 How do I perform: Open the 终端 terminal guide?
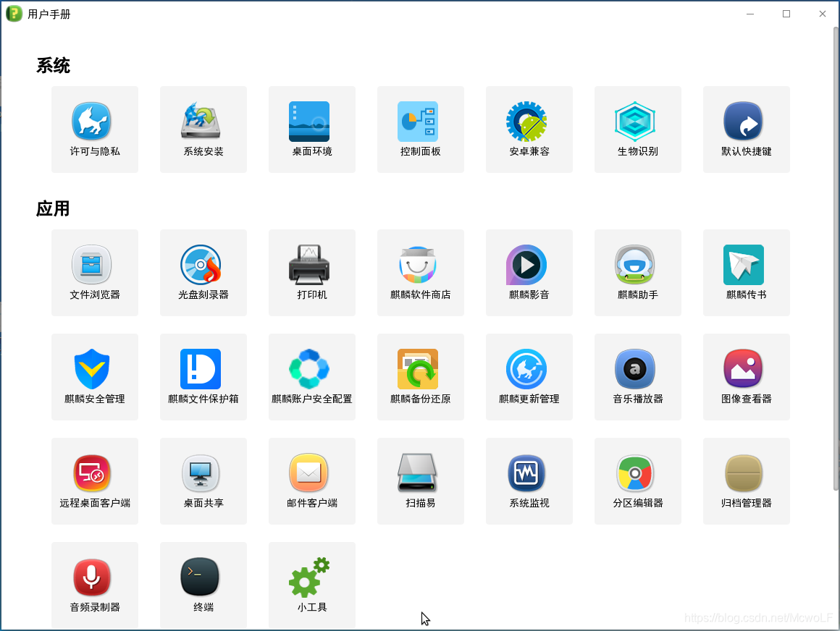(203, 585)
